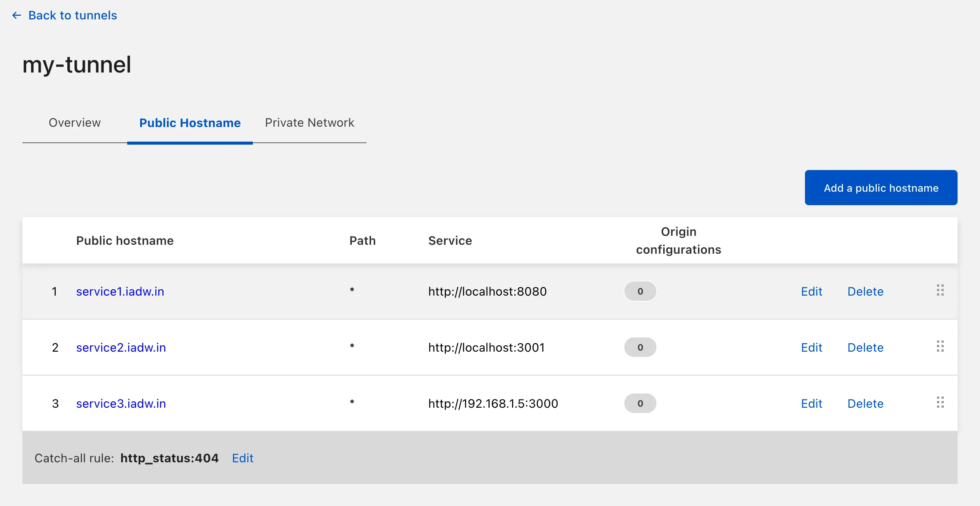Go back to tunnels list

click(73, 15)
